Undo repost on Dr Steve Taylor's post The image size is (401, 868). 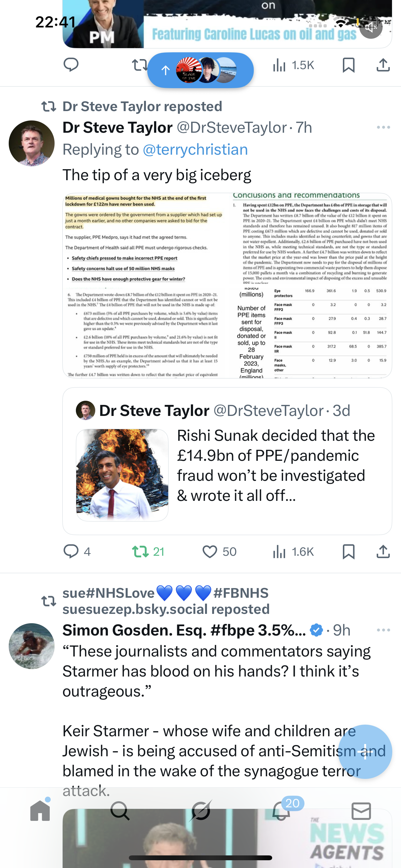point(140,552)
